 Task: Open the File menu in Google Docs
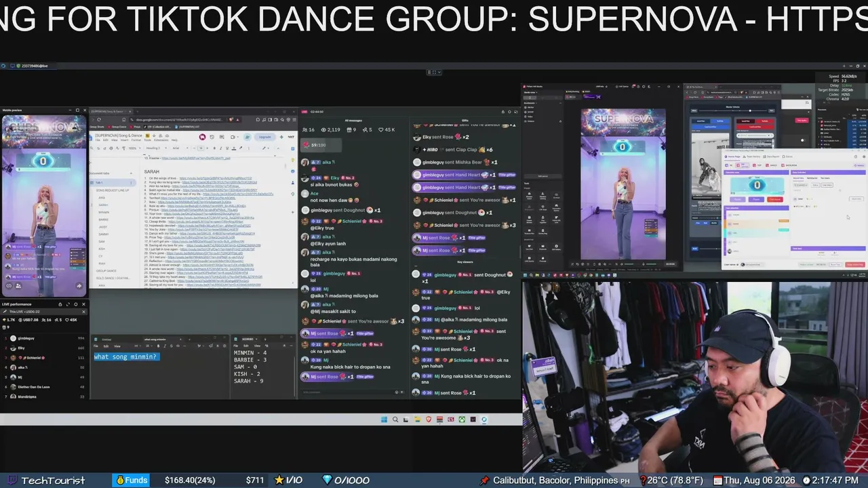(98, 140)
